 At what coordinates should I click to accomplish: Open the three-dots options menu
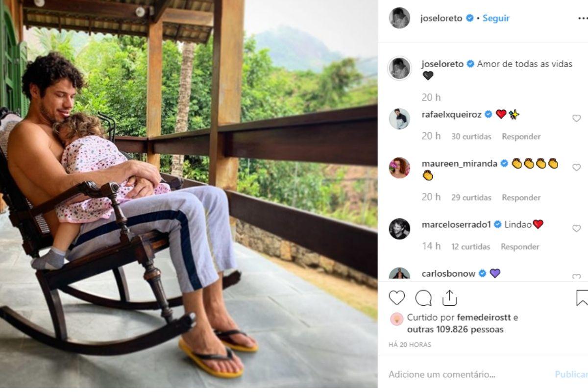pos(582,18)
